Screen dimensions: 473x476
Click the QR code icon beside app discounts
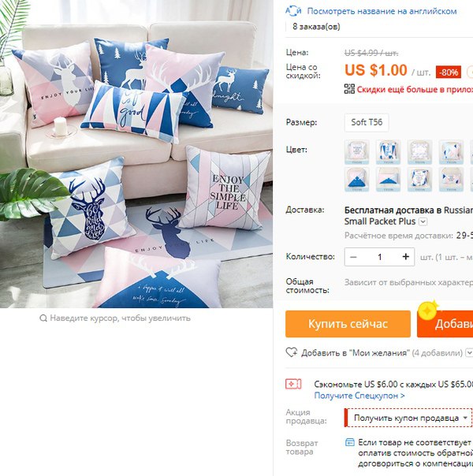pyautogui.click(x=349, y=89)
